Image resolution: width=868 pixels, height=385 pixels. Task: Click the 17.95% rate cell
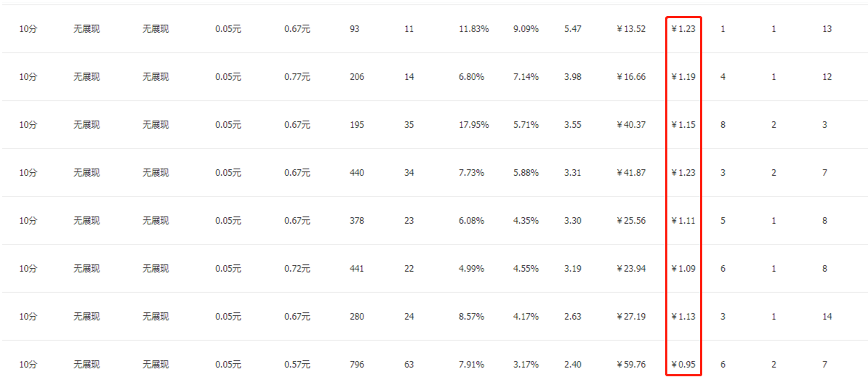pos(473,125)
